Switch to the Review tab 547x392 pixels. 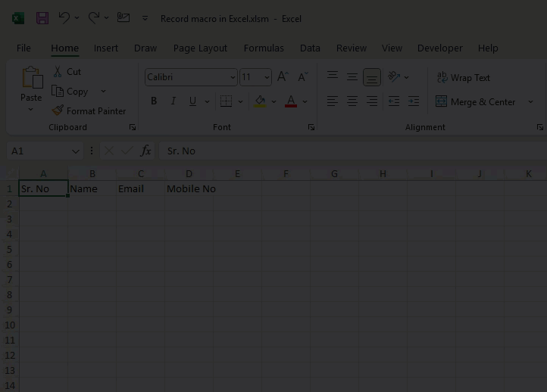coord(352,48)
